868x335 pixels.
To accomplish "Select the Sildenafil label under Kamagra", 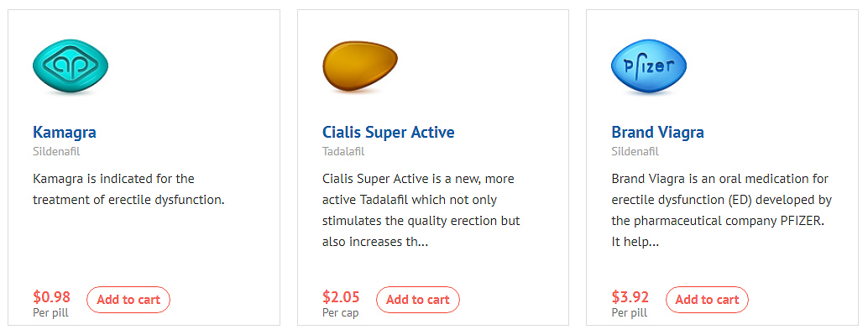I will 56,151.
